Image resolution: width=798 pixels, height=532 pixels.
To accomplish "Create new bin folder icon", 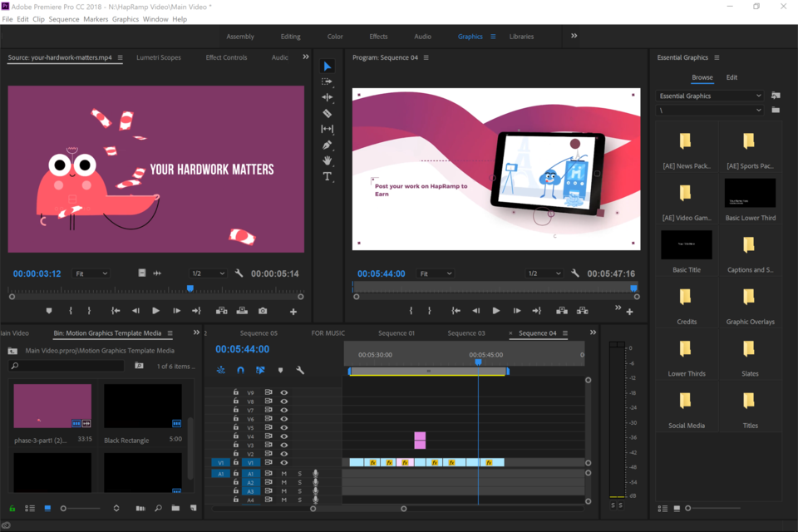I will [x=175, y=508].
